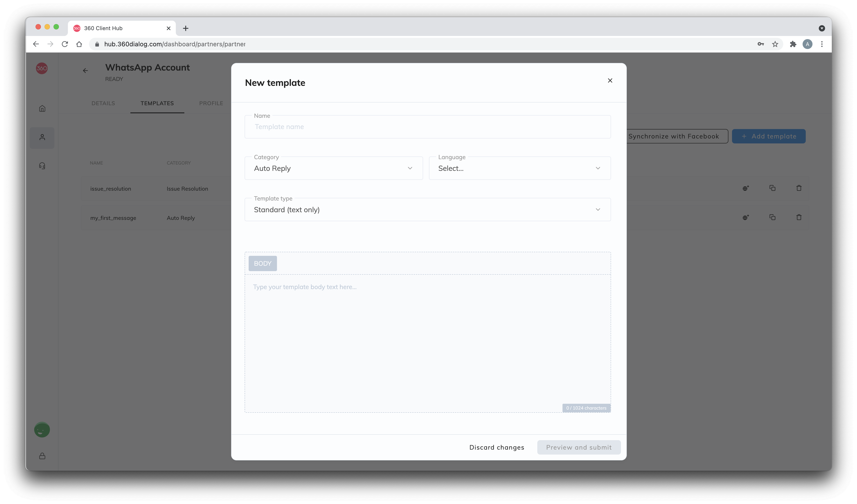Viewport: 857px width, 504px height.
Task: Add language for issue_resolution template
Action: click(746, 188)
